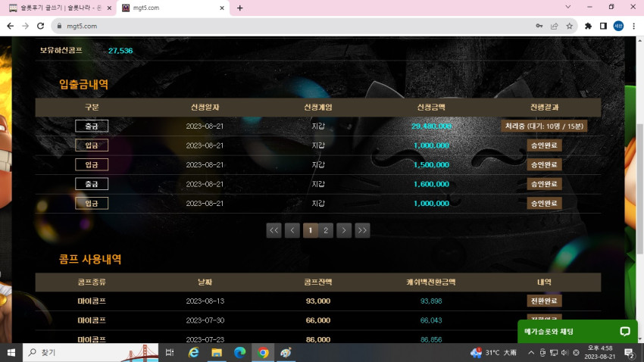Open the notification center icon
The image size is (644, 362).
coord(629,353)
